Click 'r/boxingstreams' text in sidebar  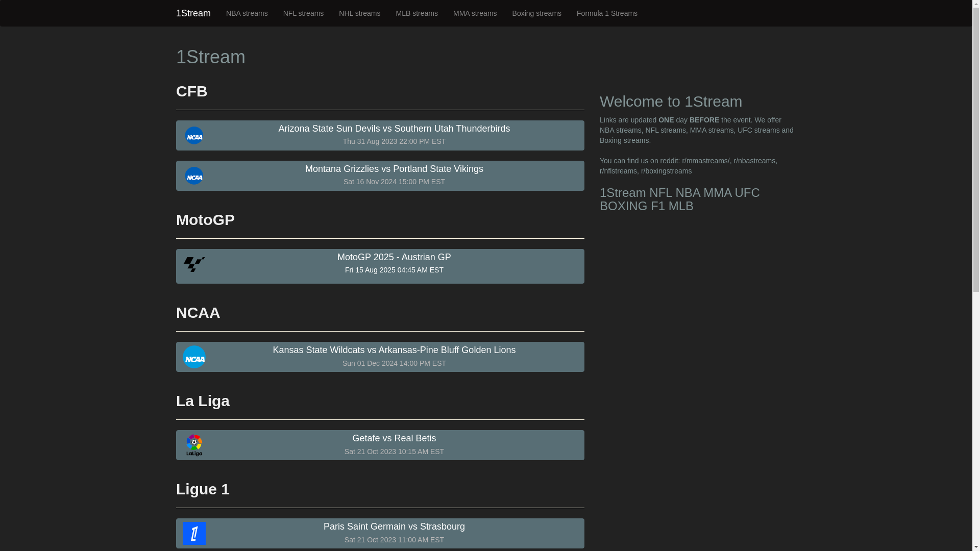click(666, 171)
